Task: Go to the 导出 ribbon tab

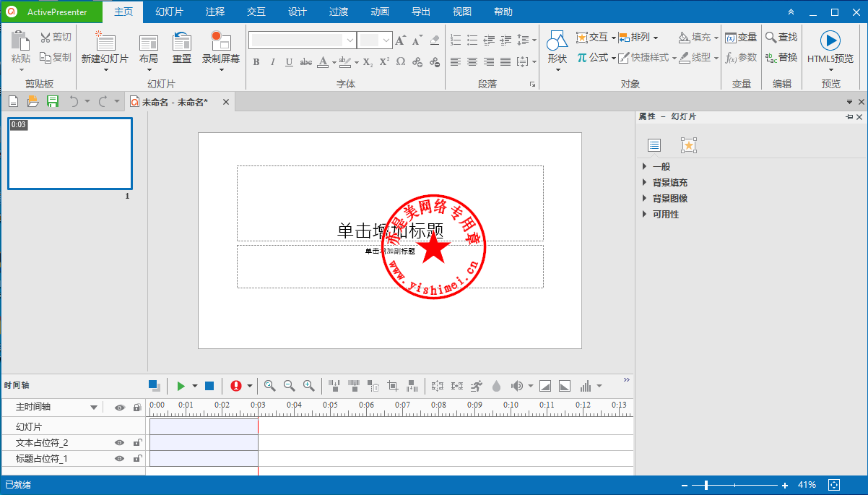Action: tap(421, 12)
